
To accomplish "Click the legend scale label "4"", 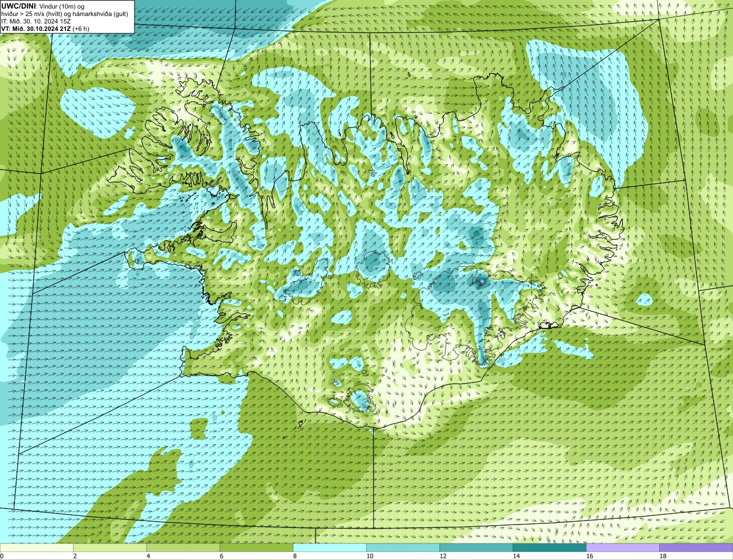I will tap(148, 556).
